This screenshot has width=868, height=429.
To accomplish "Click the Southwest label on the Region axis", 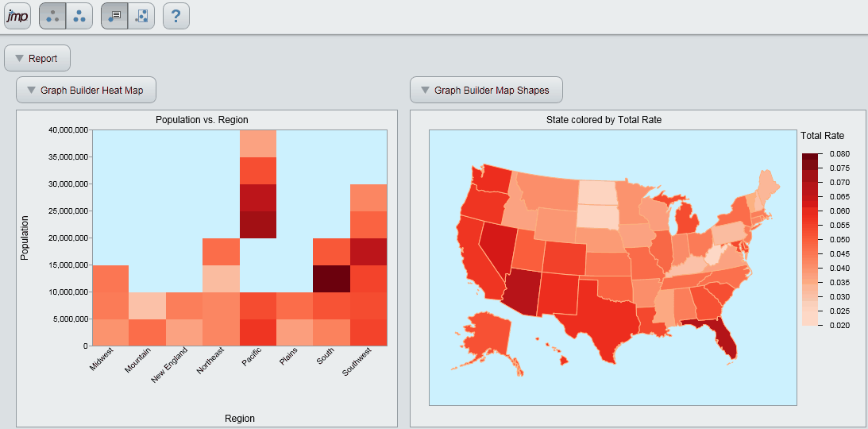I will (356, 367).
